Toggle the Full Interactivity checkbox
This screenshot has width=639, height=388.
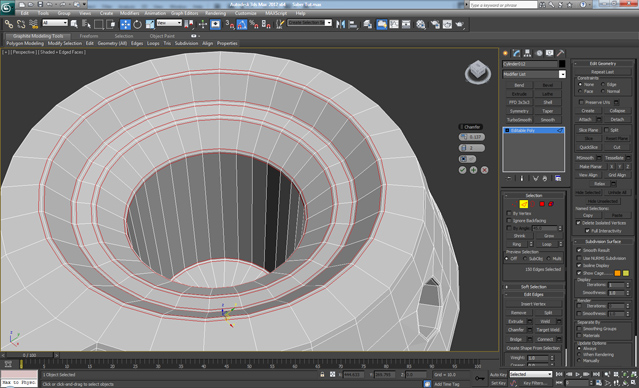click(x=587, y=231)
